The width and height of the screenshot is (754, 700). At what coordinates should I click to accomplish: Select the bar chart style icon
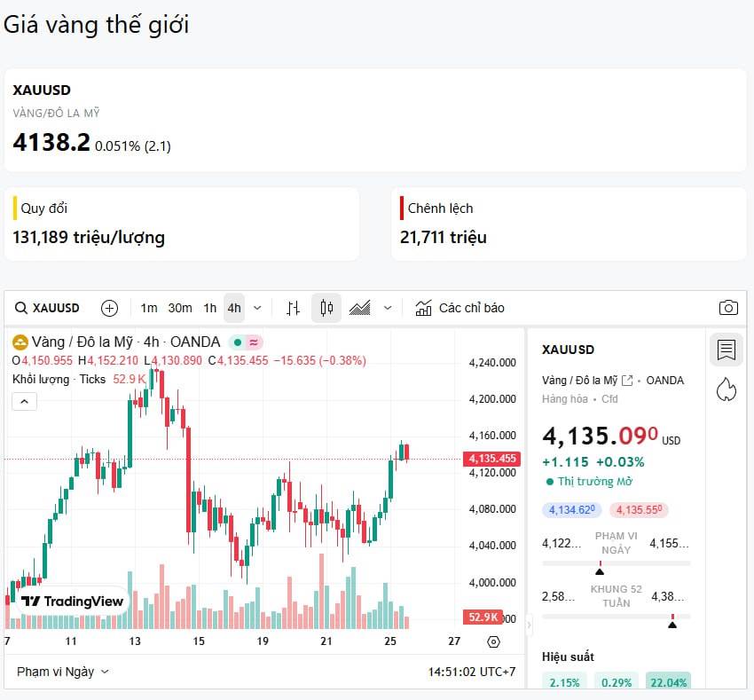294,308
